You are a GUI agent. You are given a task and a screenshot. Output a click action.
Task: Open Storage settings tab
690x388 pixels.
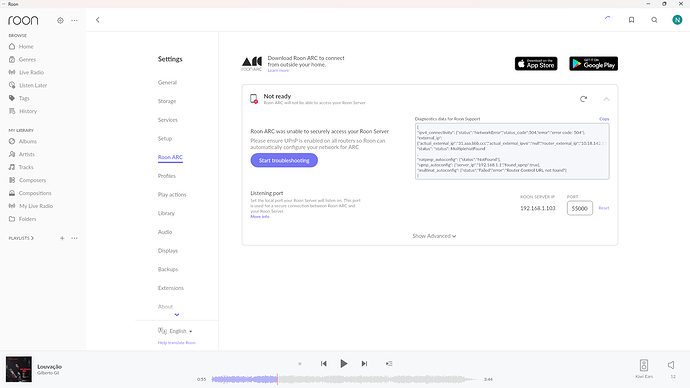point(167,101)
